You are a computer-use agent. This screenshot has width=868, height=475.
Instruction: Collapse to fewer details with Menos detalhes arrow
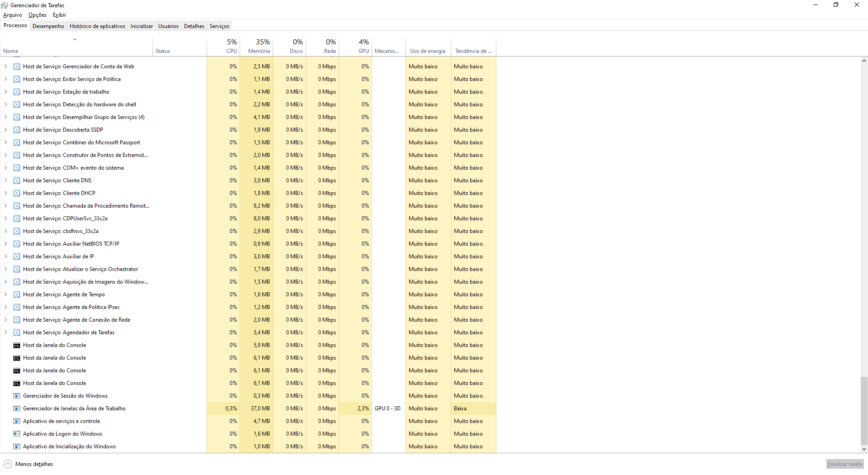point(8,464)
